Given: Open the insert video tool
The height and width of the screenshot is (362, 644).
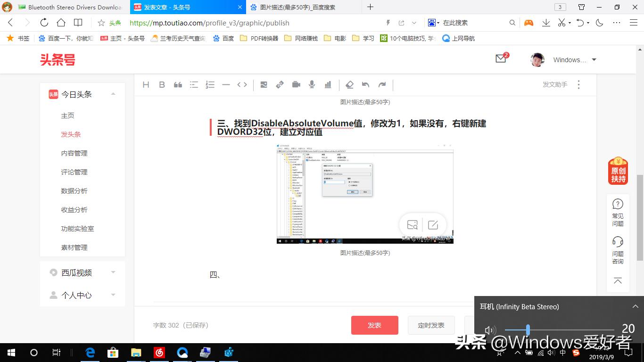Looking at the screenshot, I should click(296, 84).
